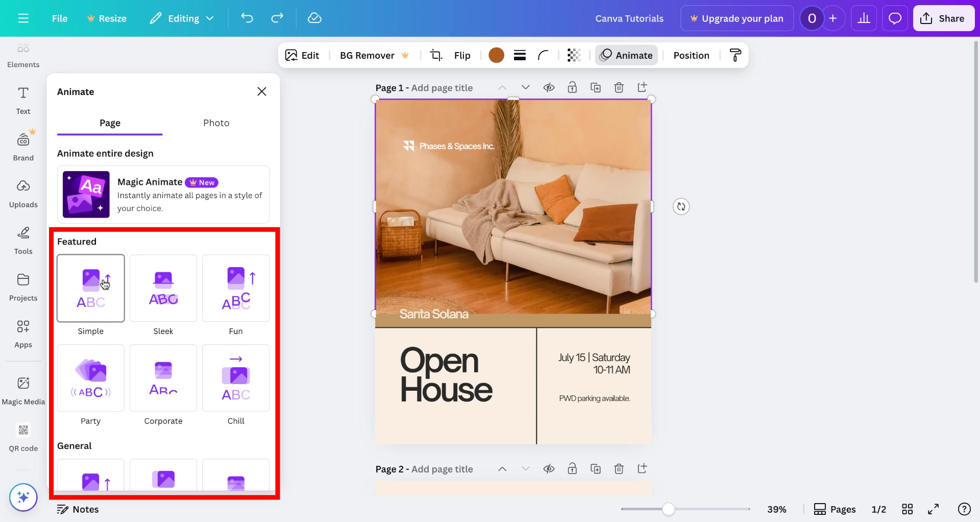Click the Copy style paint roller
Screen dimensions: 980x522
coord(735,55)
